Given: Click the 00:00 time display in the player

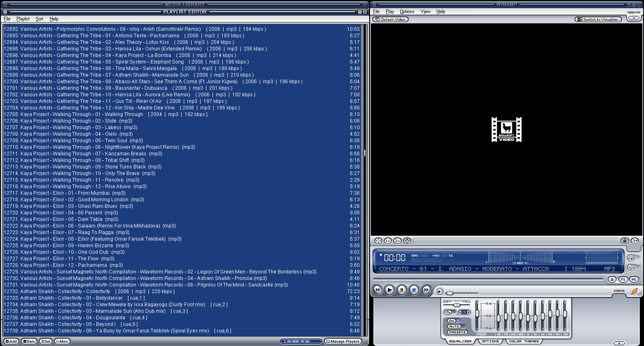Looking at the screenshot, I should (395, 258).
